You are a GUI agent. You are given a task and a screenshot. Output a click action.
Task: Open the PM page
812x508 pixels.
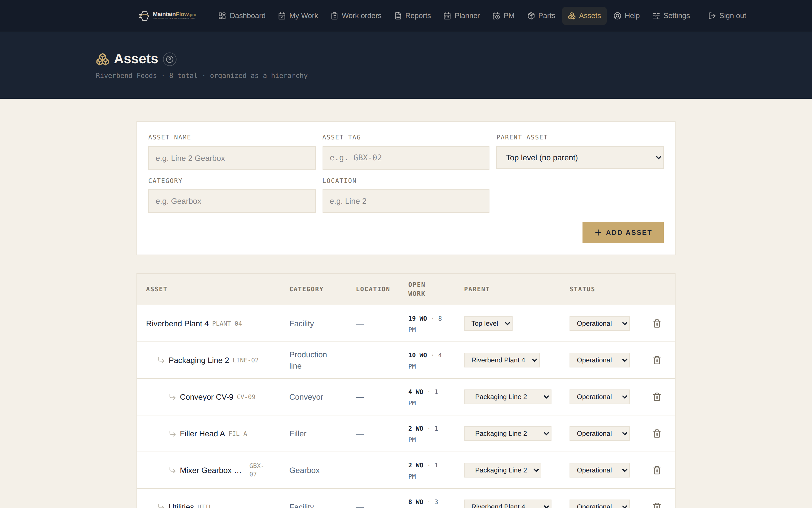tap(503, 16)
